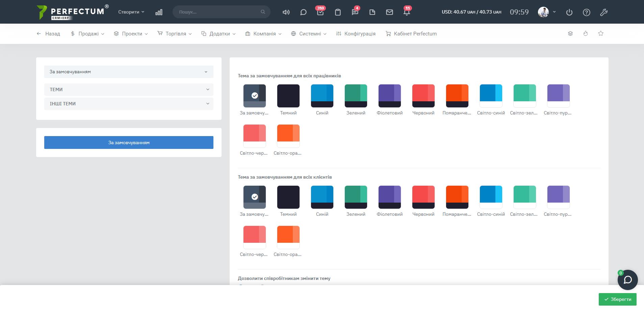Click the wrench settings icon

click(x=604, y=12)
